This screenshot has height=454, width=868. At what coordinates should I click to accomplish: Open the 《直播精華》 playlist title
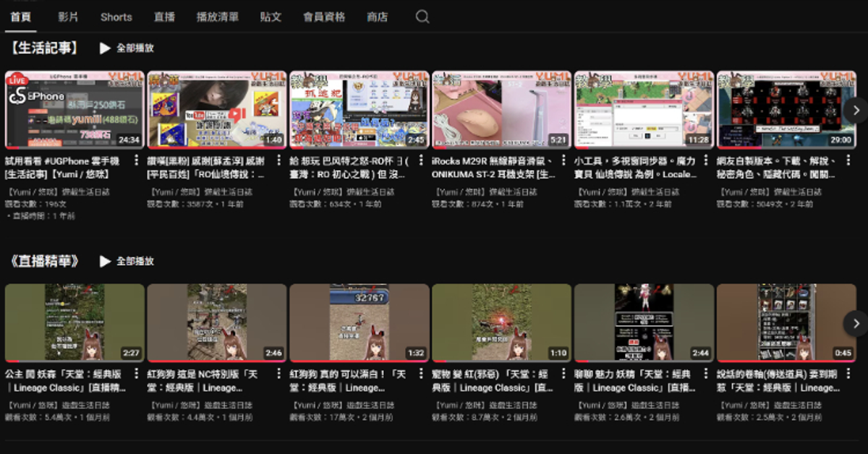[x=45, y=261]
